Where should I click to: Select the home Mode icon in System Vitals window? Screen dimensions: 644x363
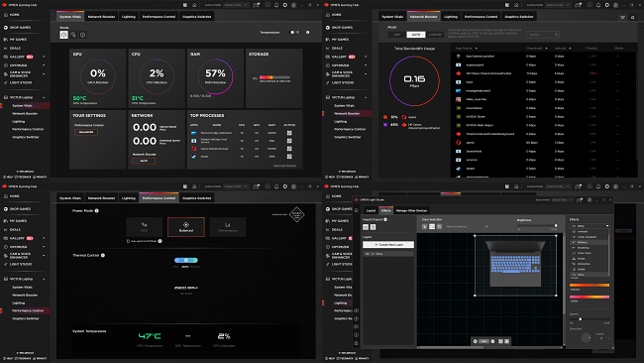pyautogui.click(x=63, y=35)
